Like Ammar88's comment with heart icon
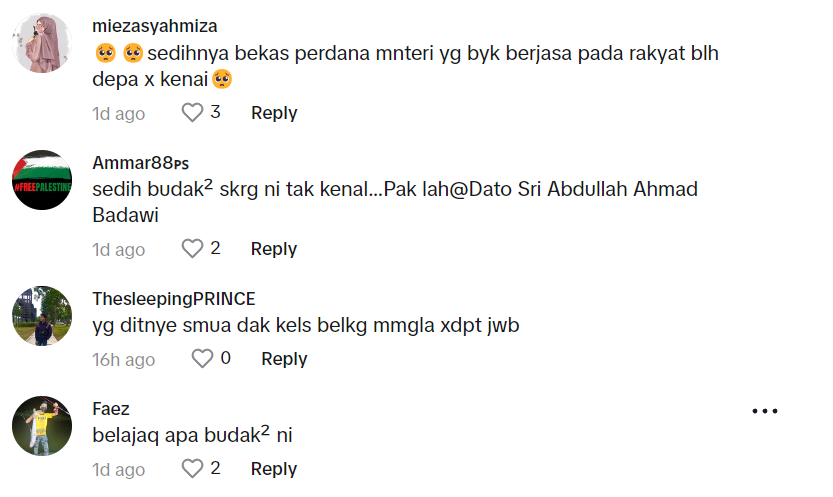The height and width of the screenshot is (497, 833). [x=192, y=248]
